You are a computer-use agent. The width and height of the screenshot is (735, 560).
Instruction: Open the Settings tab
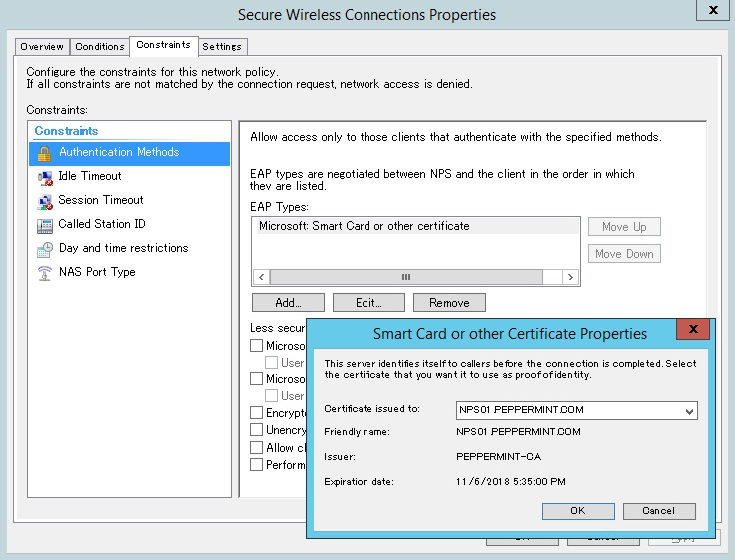[x=222, y=46]
